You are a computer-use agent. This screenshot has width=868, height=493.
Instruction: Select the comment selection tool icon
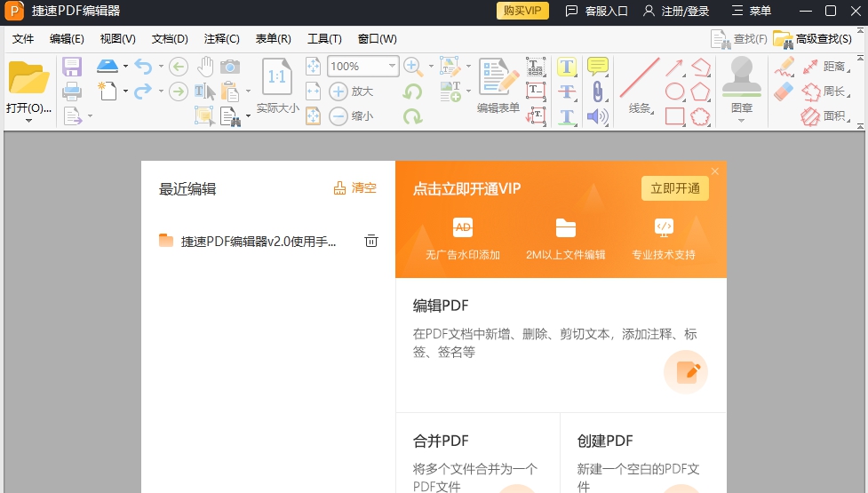204,116
